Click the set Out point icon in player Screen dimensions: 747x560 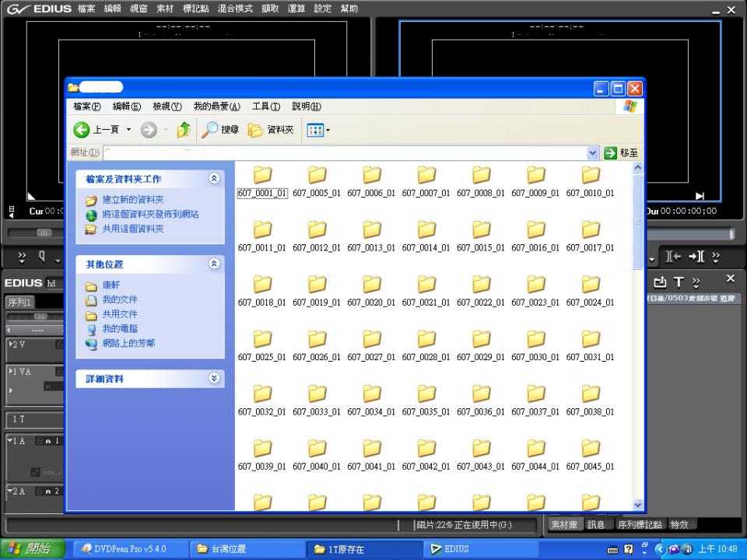pos(696,257)
